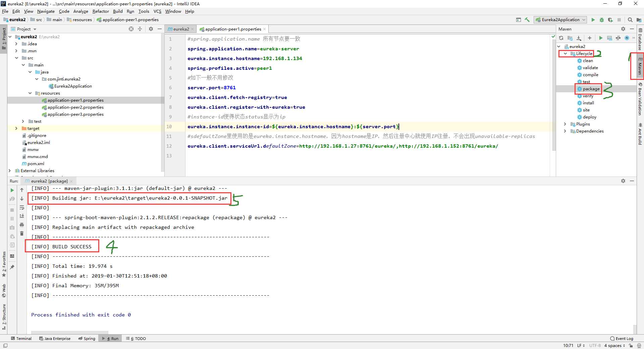Open Search Everywhere magnifier icon
This screenshot has width=644, height=349.
630,20
